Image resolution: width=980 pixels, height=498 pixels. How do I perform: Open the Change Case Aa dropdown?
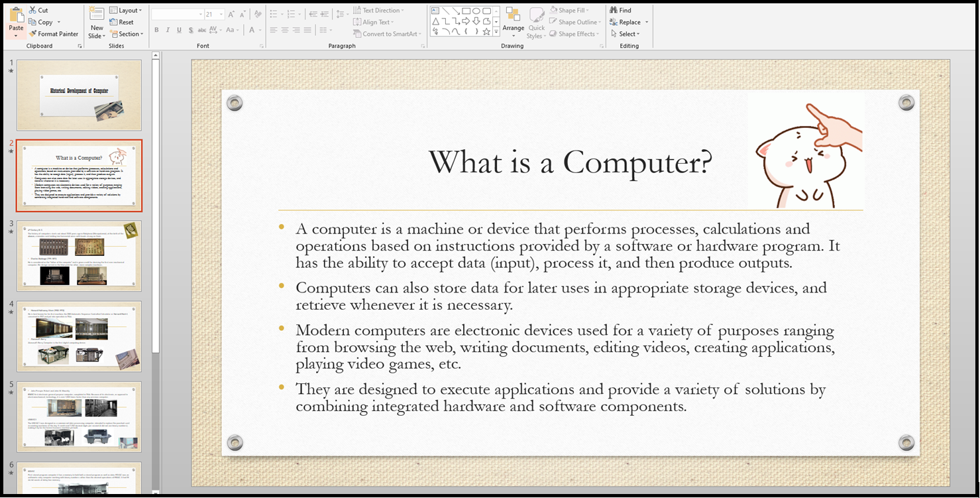point(232,30)
